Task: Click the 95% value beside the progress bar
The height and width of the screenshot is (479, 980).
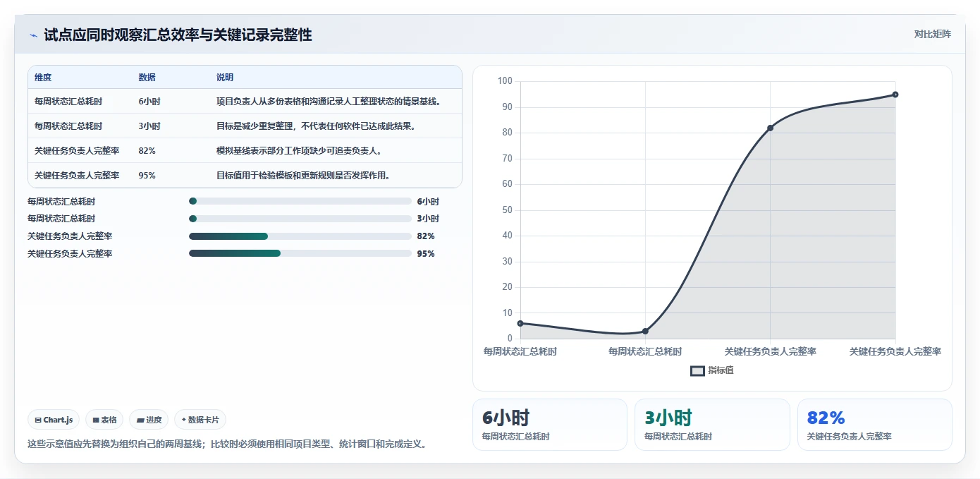Action: pos(426,254)
